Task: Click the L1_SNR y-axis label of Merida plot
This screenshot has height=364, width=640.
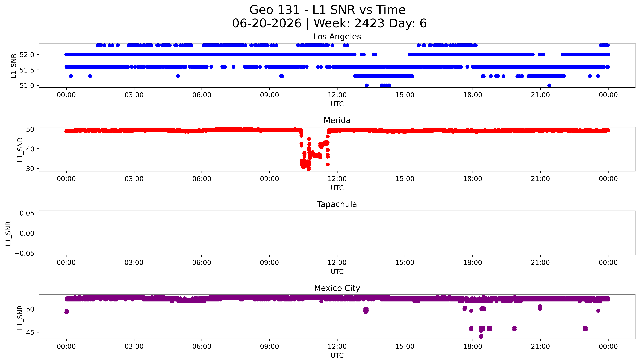Action: tap(20, 150)
